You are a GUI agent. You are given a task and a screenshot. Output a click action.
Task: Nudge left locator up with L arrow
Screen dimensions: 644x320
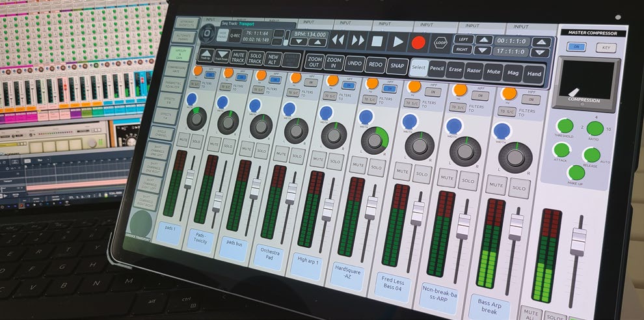[x=484, y=40]
